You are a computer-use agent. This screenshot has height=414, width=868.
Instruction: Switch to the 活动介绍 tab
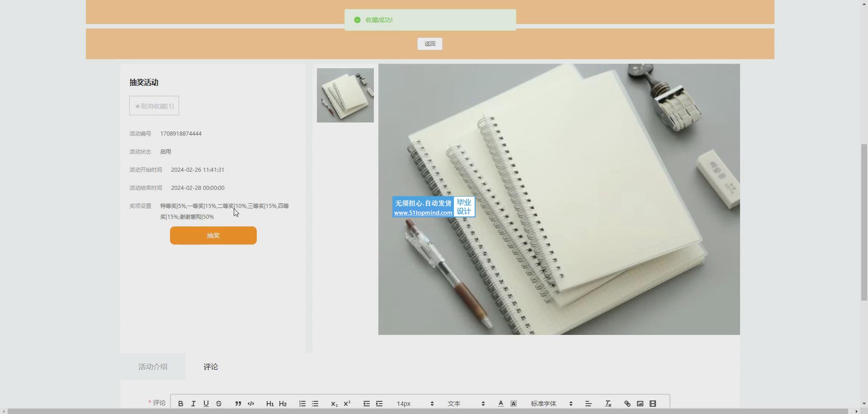pos(153,367)
